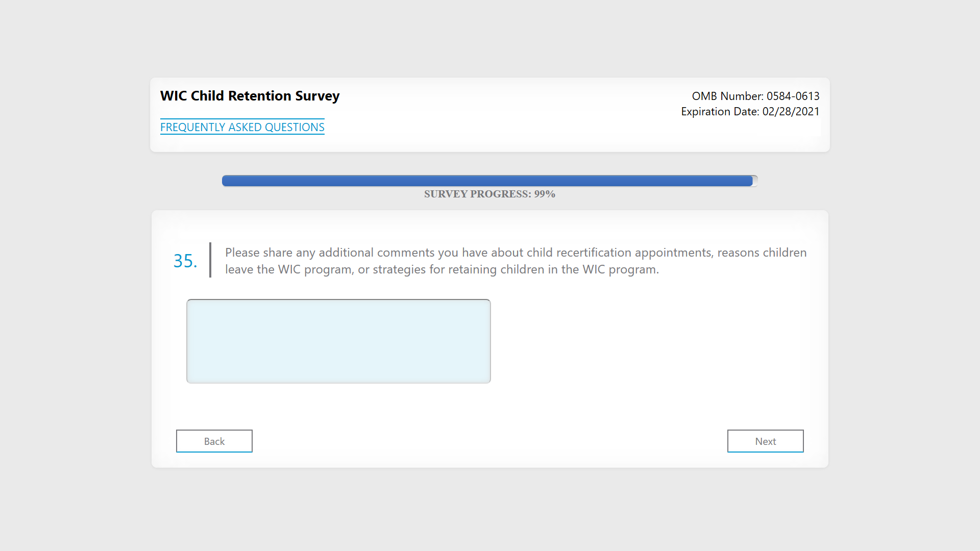Click the 99% progress value

(545, 194)
